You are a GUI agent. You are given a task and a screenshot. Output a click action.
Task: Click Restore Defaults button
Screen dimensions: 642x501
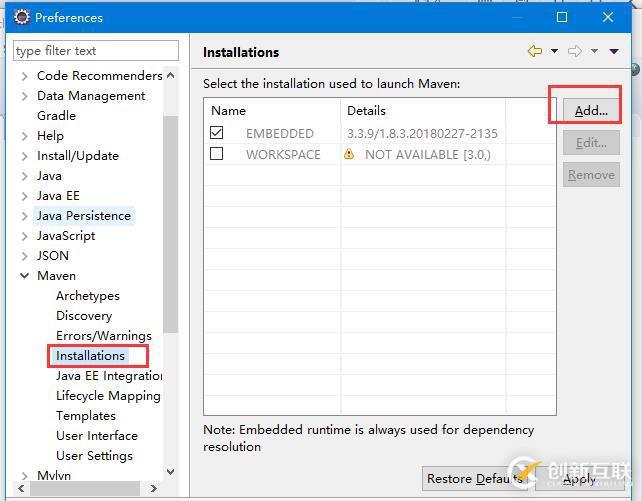click(477, 478)
